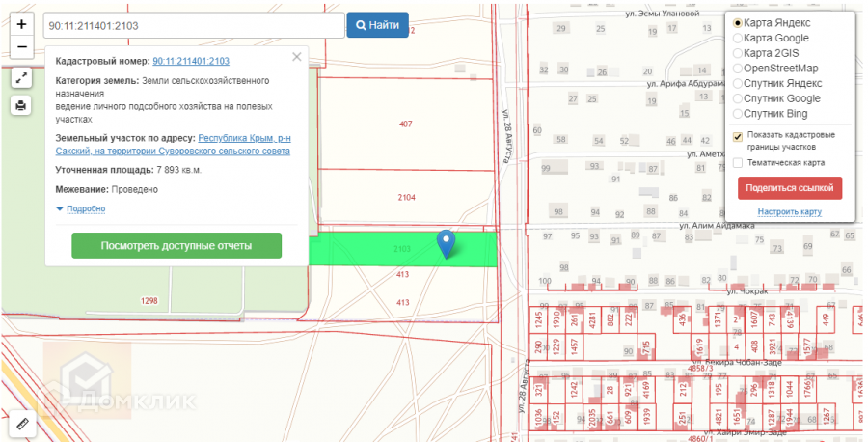Expand the Подробно details section

point(81,208)
